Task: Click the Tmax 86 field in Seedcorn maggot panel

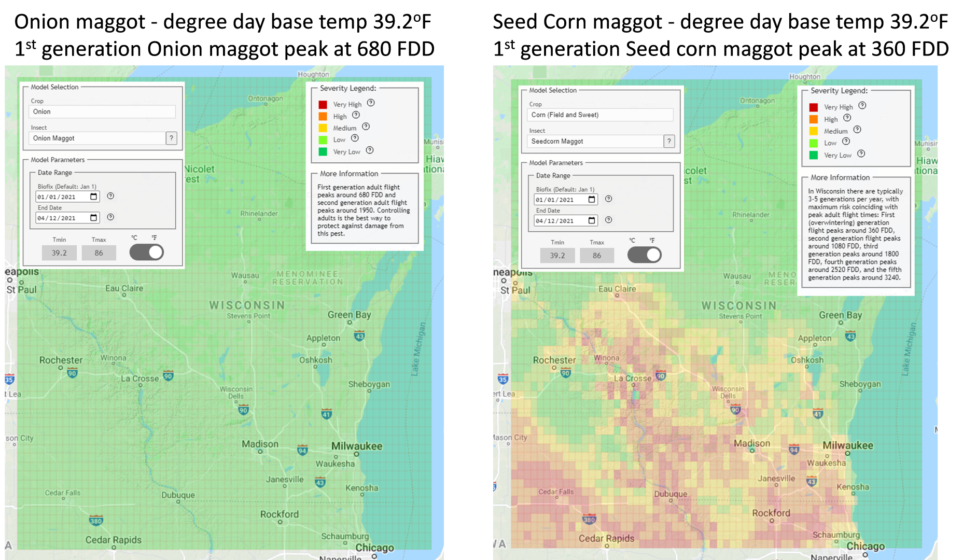Action: coord(597,256)
